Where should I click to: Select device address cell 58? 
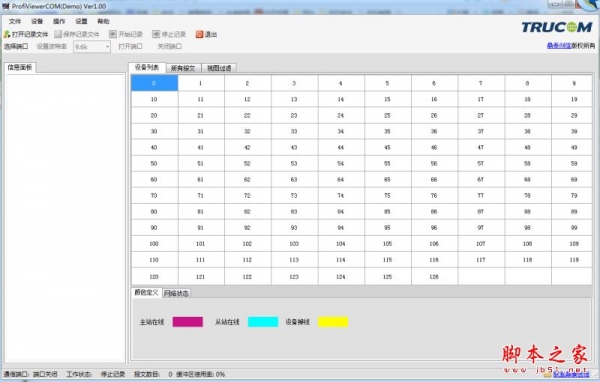point(528,163)
